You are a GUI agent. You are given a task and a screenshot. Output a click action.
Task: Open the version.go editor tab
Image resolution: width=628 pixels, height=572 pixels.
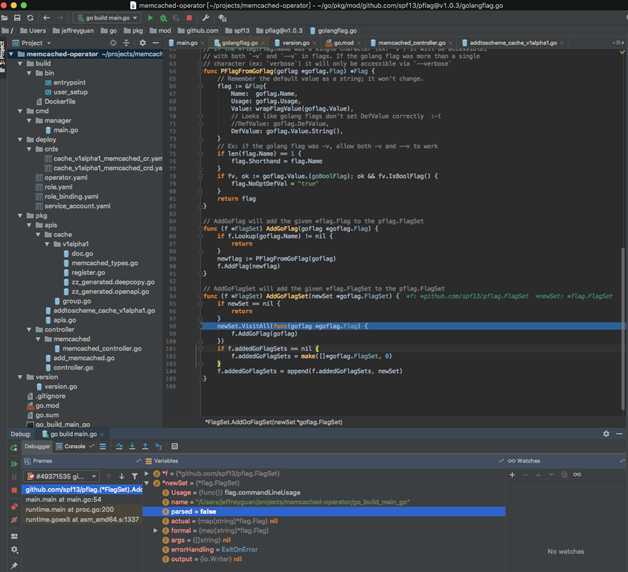(x=295, y=43)
